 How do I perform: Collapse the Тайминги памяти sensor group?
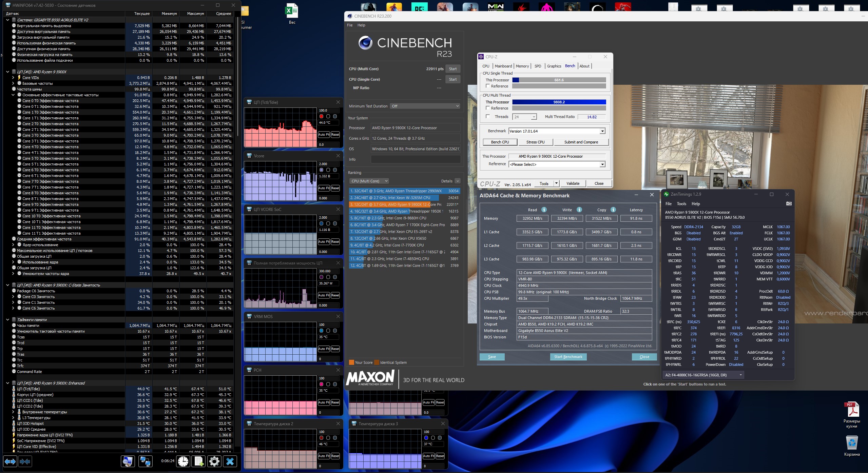7,320
